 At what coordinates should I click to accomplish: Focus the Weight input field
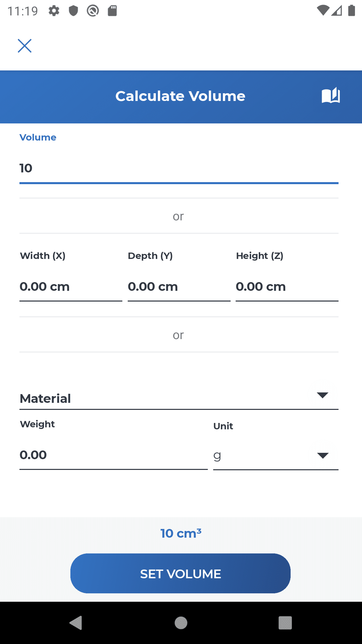tap(114, 455)
